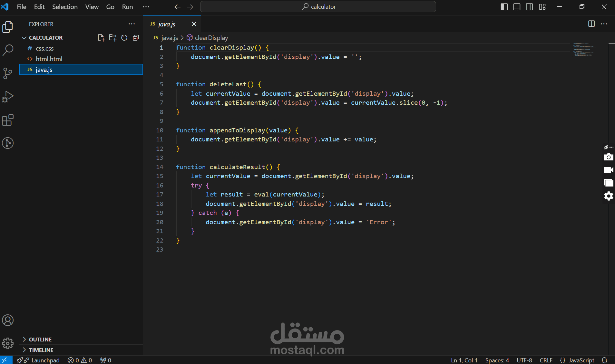Click the java.js breadcrumb
The width and height of the screenshot is (615, 364).
coord(166,38)
